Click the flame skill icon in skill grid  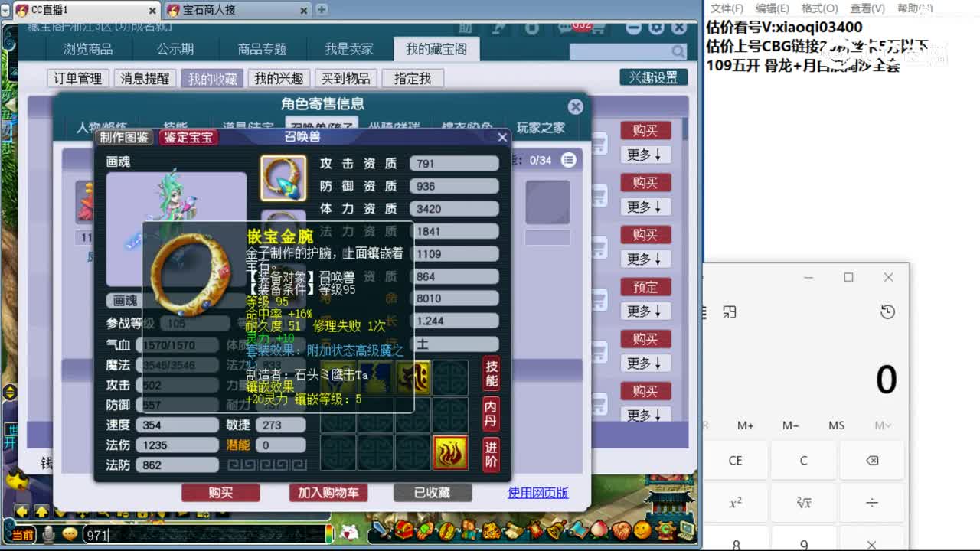(x=450, y=452)
